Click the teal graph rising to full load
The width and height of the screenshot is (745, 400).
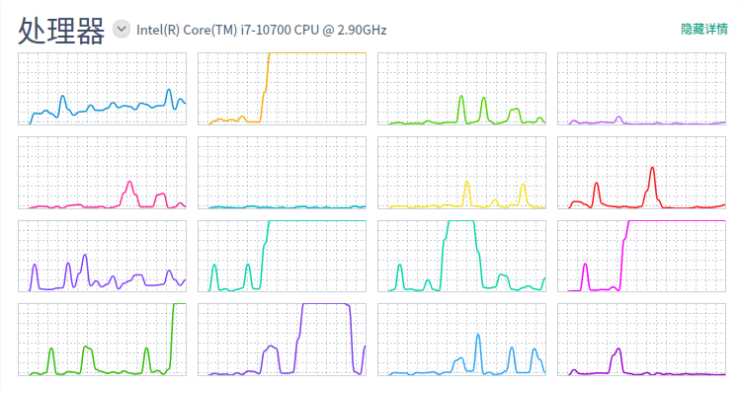click(x=282, y=256)
